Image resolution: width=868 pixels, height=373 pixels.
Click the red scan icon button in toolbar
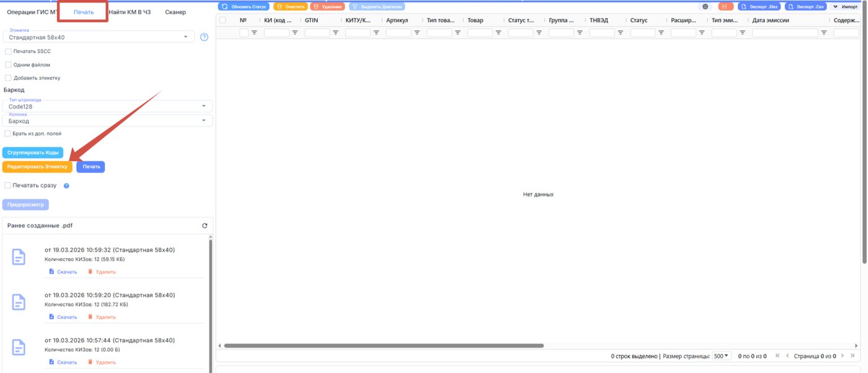725,6
